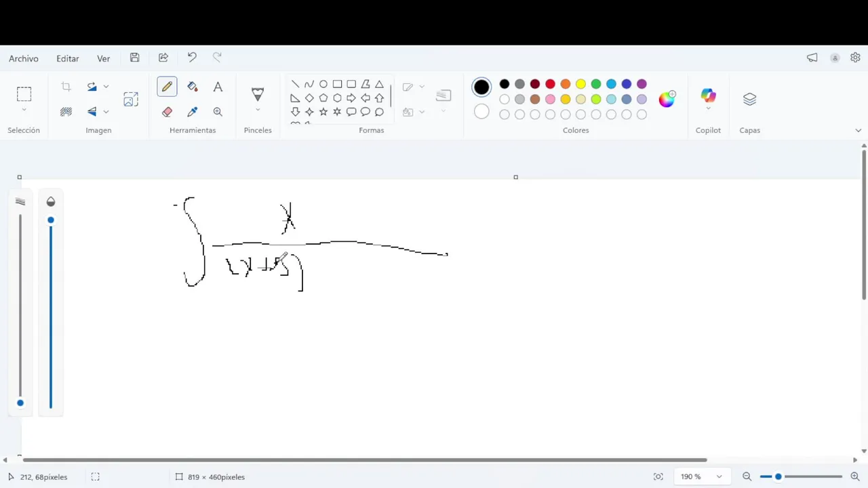Select the Magnifier tool

[218, 112]
